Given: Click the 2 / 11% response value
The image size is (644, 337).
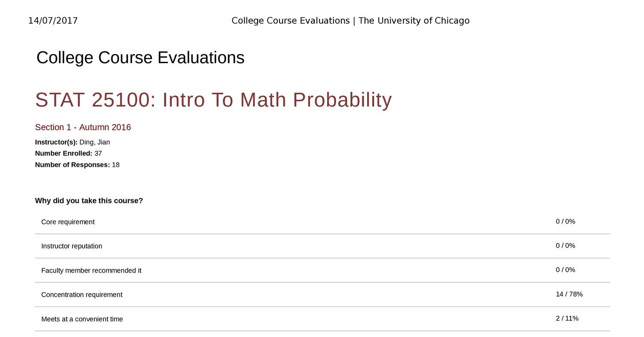Looking at the screenshot, I should click(567, 318).
